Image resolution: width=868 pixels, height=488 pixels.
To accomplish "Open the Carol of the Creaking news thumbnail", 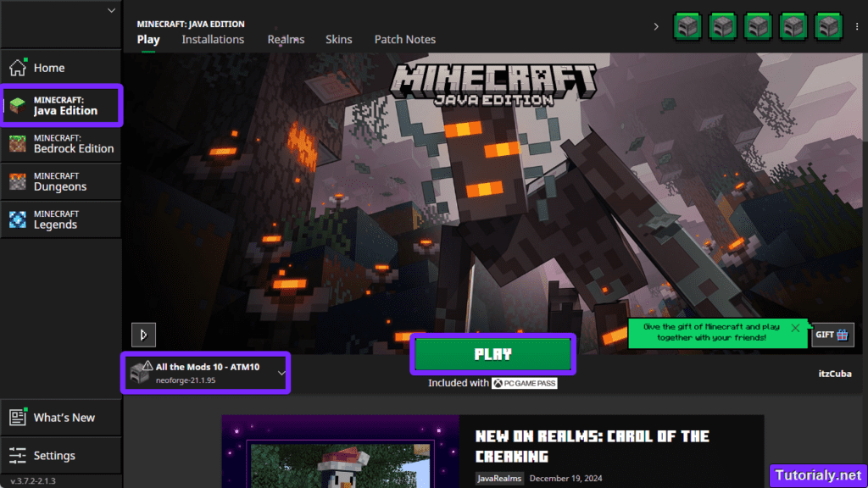I will 341,452.
